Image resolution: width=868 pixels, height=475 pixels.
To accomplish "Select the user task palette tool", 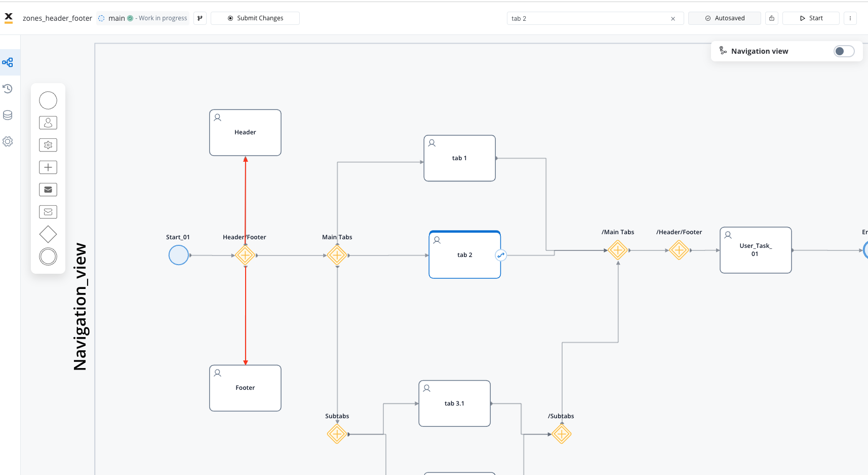I will pos(48,123).
